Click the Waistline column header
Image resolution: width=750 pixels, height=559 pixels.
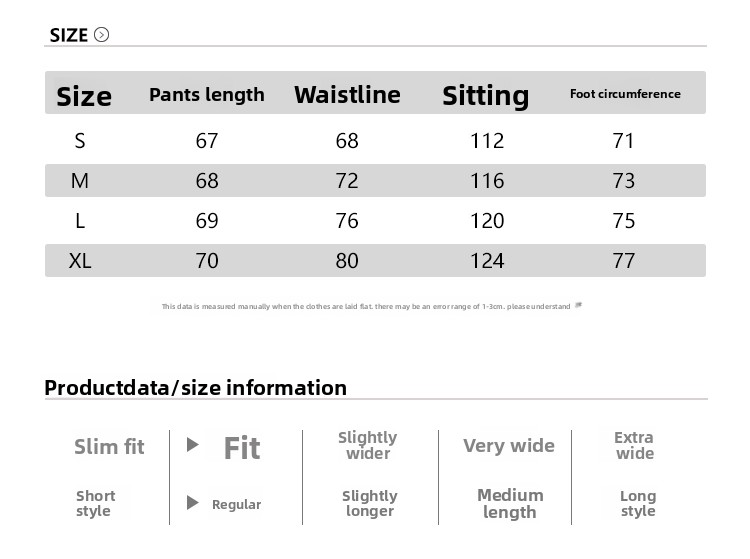click(x=347, y=95)
